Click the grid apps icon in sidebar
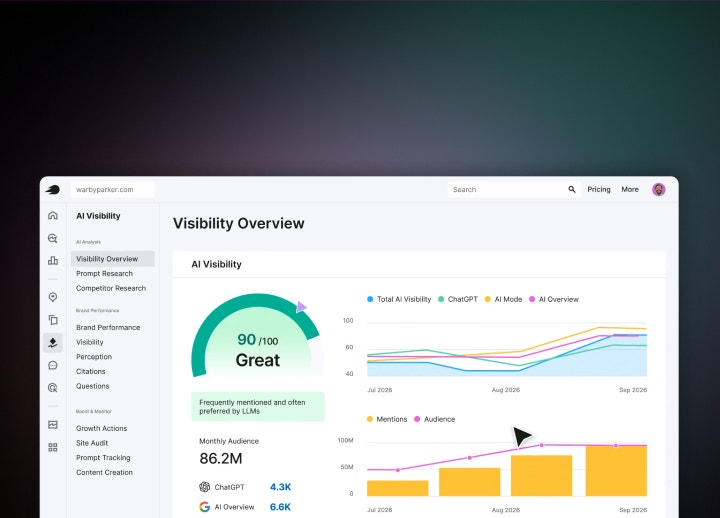The image size is (720, 518). tap(53, 447)
